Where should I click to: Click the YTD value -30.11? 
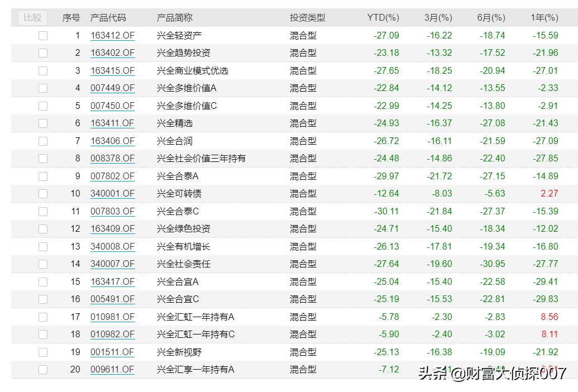pos(386,212)
